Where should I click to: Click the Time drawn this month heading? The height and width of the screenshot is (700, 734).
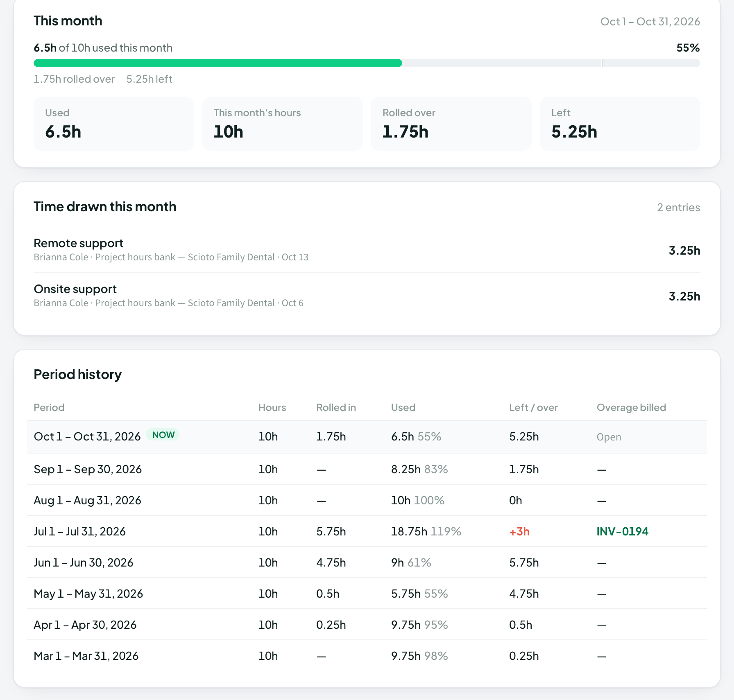(105, 207)
